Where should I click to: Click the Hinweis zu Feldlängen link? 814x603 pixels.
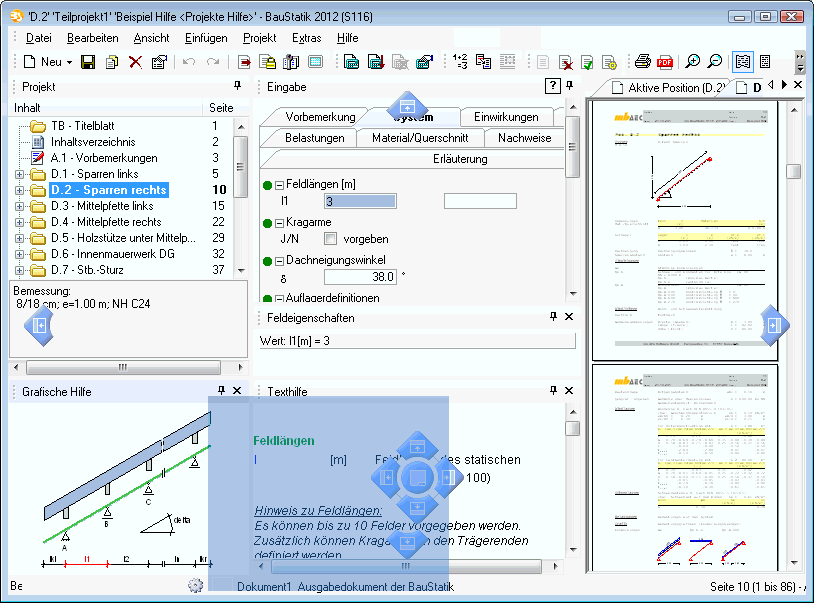point(318,511)
